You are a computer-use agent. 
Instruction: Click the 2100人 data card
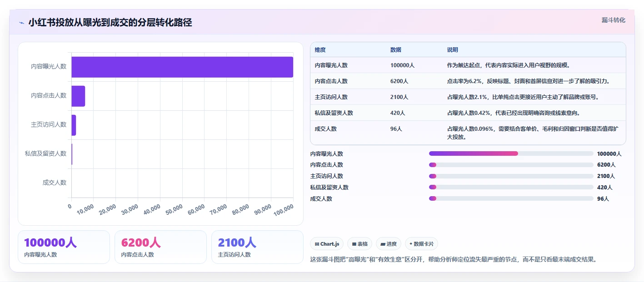point(257,247)
